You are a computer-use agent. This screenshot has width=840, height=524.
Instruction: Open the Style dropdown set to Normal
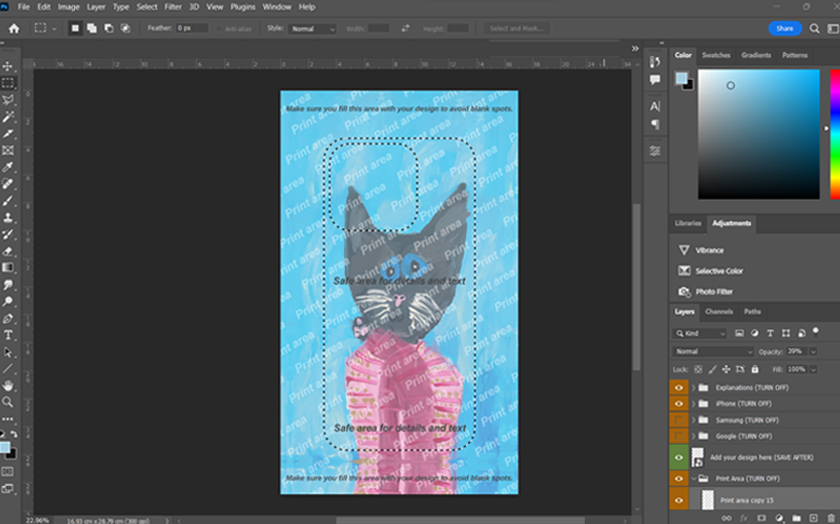[x=313, y=29]
